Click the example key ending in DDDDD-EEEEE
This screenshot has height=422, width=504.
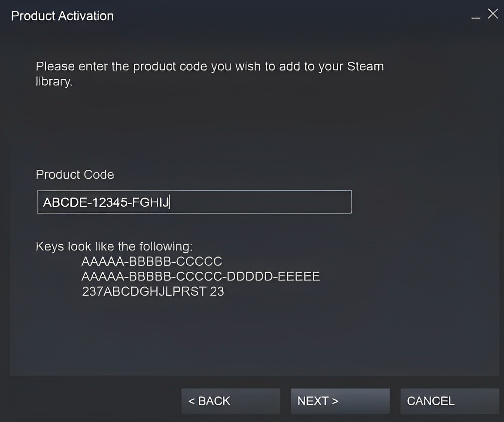point(201,277)
